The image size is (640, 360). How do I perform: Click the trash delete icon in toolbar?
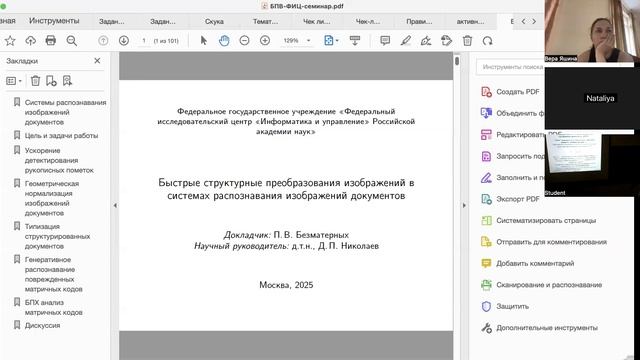(x=467, y=40)
